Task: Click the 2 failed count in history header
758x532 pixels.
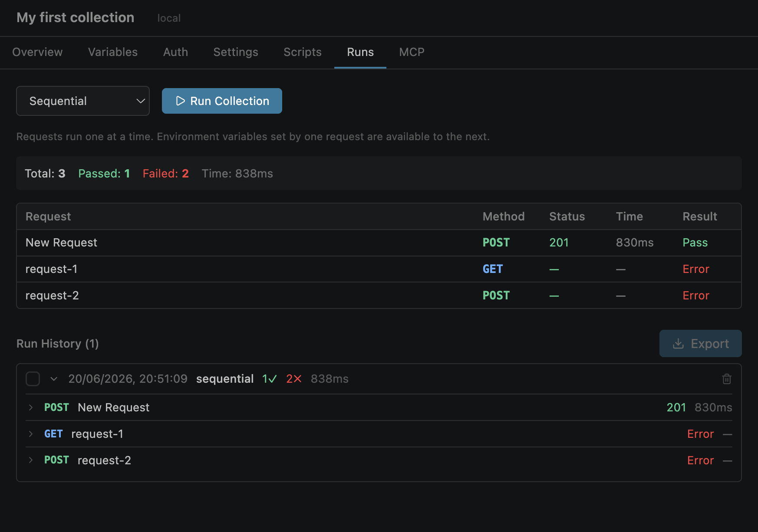Action: click(294, 379)
